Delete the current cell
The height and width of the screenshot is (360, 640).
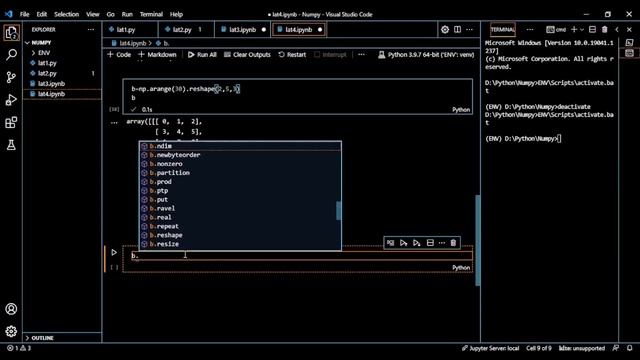pyautogui.click(x=453, y=243)
